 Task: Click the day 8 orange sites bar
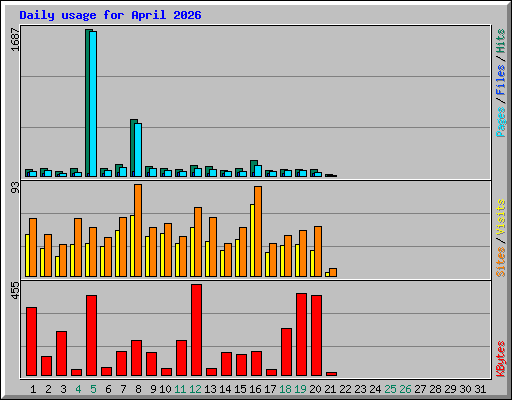(138, 230)
